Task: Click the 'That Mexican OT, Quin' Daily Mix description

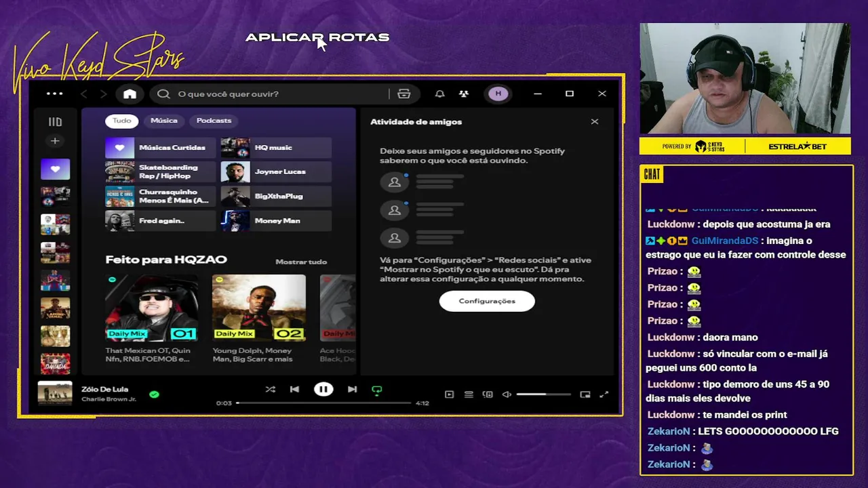Action: click(x=148, y=354)
